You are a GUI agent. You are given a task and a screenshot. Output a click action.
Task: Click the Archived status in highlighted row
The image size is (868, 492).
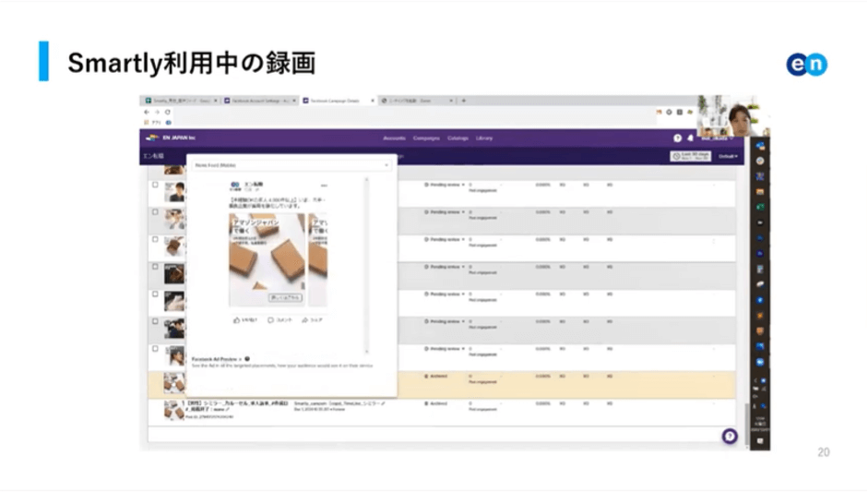click(436, 377)
